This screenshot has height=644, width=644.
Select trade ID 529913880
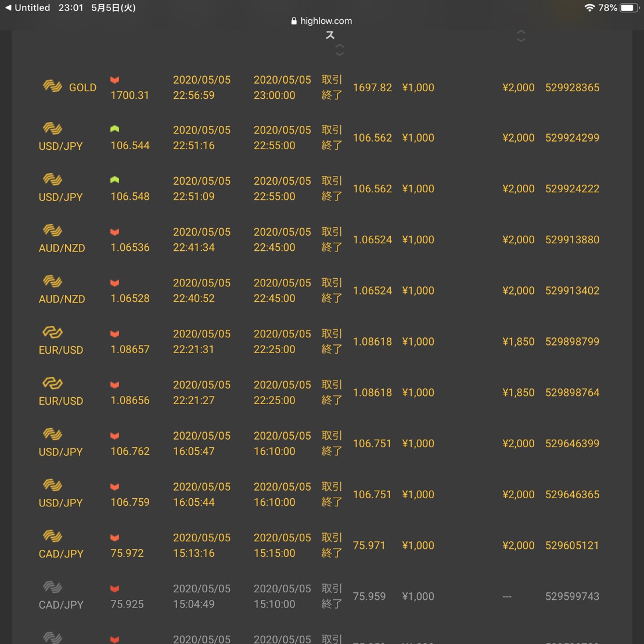click(x=572, y=239)
